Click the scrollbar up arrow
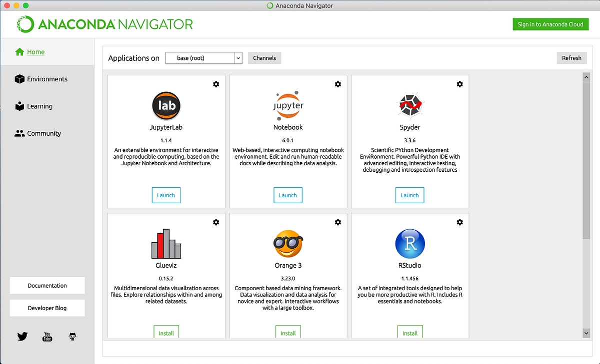The height and width of the screenshot is (364, 600). (586, 76)
